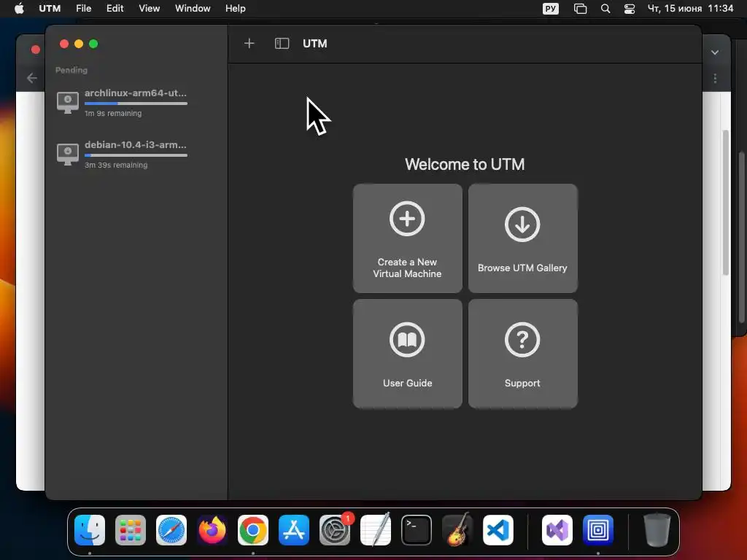Open the User Guide tile
Image resolution: width=747 pixels, height=560 pixels.
[407, 354]
